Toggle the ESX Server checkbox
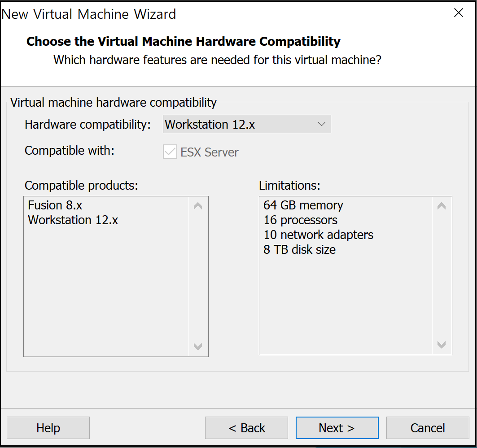The height and width of the screenshot is (448, 477). pos(170,152)
